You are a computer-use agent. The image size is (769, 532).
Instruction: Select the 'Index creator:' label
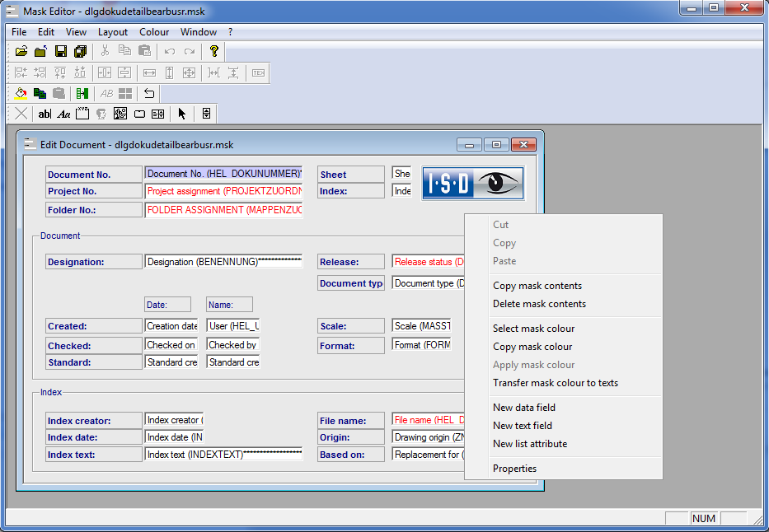pos(94,420)
